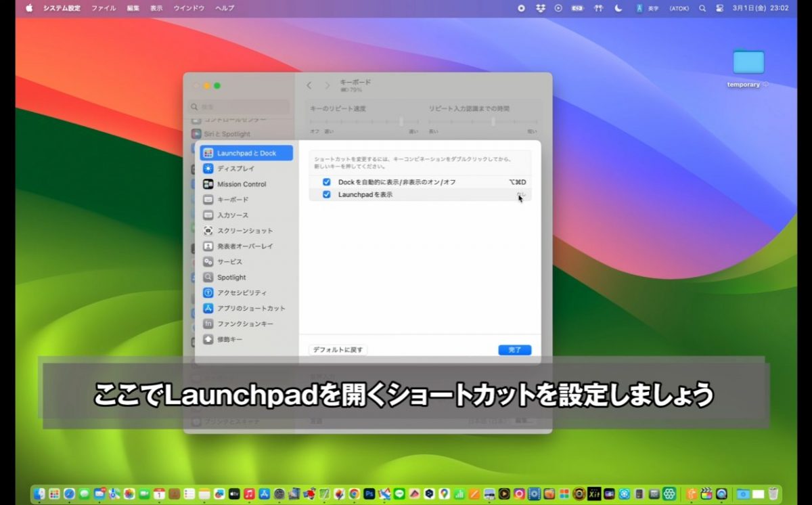This screenshot has width=812, height=505.
Task: Go forward with the right chevron
Action: [x=328, y=85]
